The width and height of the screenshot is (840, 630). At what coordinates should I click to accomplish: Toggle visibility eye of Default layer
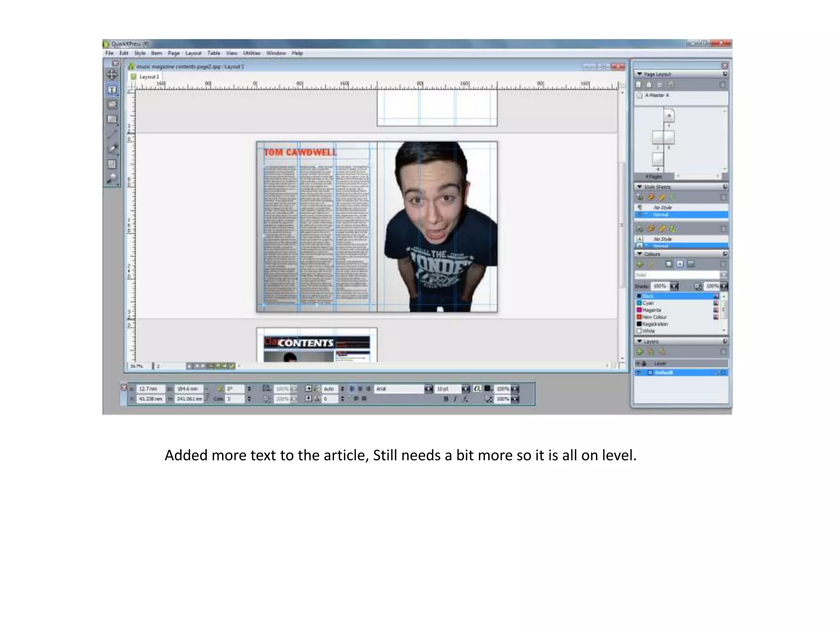[x=638, y=373]
